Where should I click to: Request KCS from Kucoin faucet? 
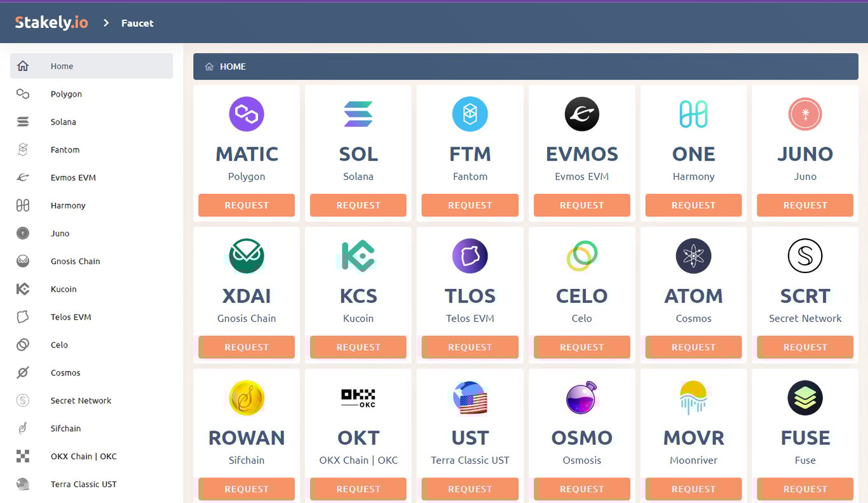[358, 347]
